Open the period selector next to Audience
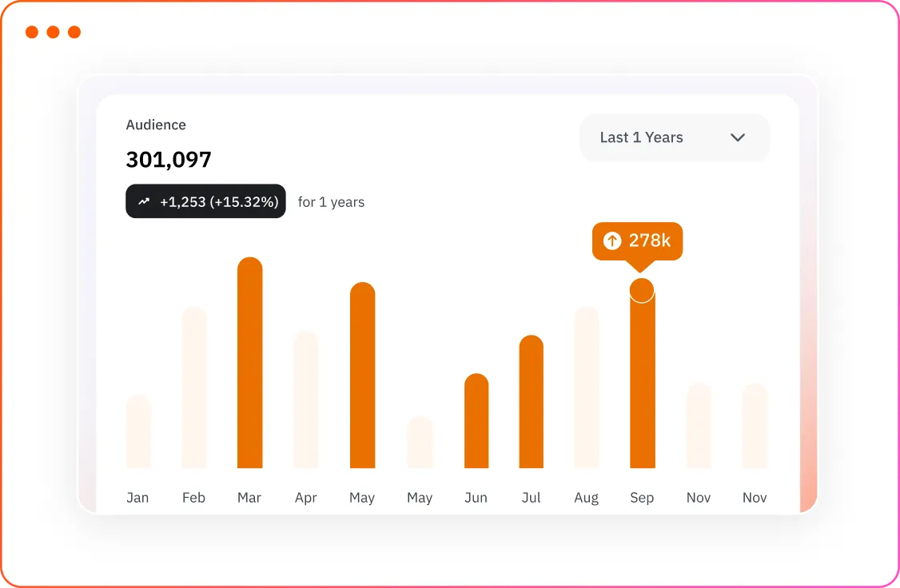The width and height of the screenshot is (900, 588). coord(674,137)
